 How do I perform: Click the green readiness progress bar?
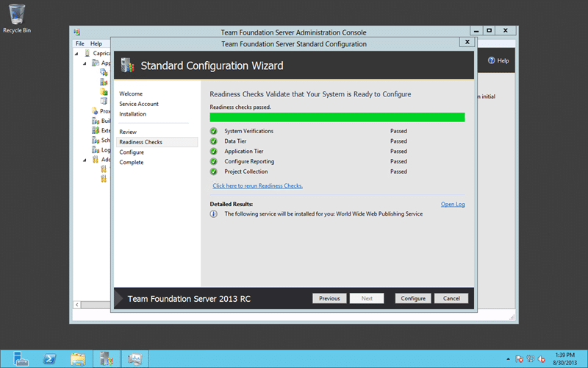point(337,118)
